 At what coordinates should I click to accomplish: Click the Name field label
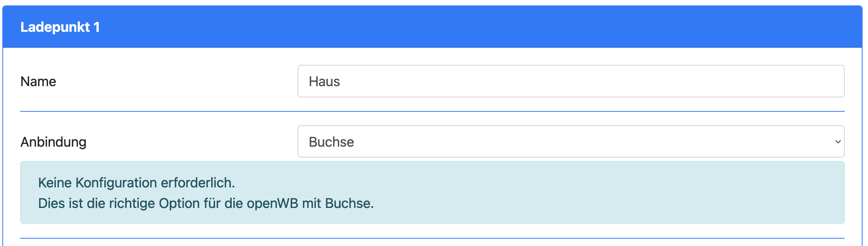coord(38,81)
